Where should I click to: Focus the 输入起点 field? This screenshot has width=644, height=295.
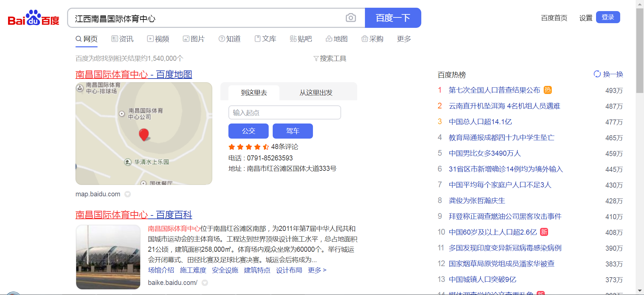pos(285,112)
